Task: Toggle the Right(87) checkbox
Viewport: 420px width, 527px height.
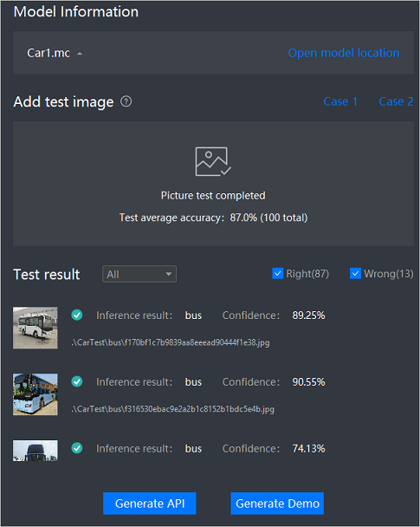Action: (x=278, y=274)
